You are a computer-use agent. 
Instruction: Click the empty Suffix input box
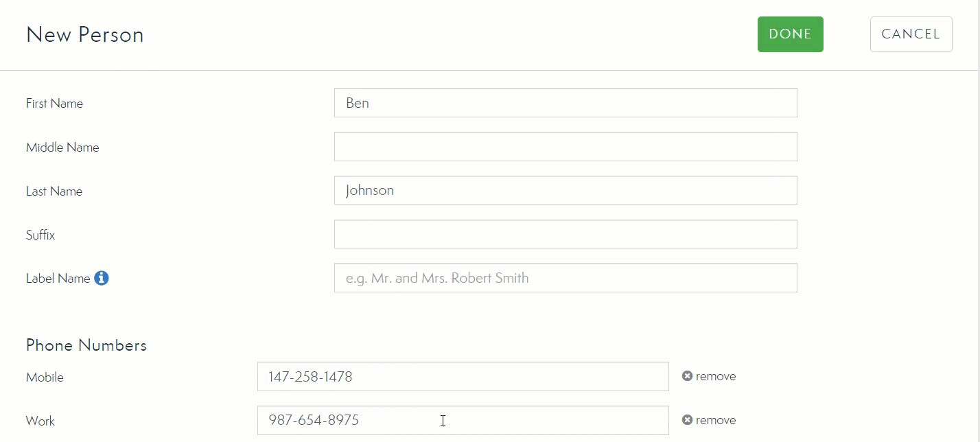[565, 235]
